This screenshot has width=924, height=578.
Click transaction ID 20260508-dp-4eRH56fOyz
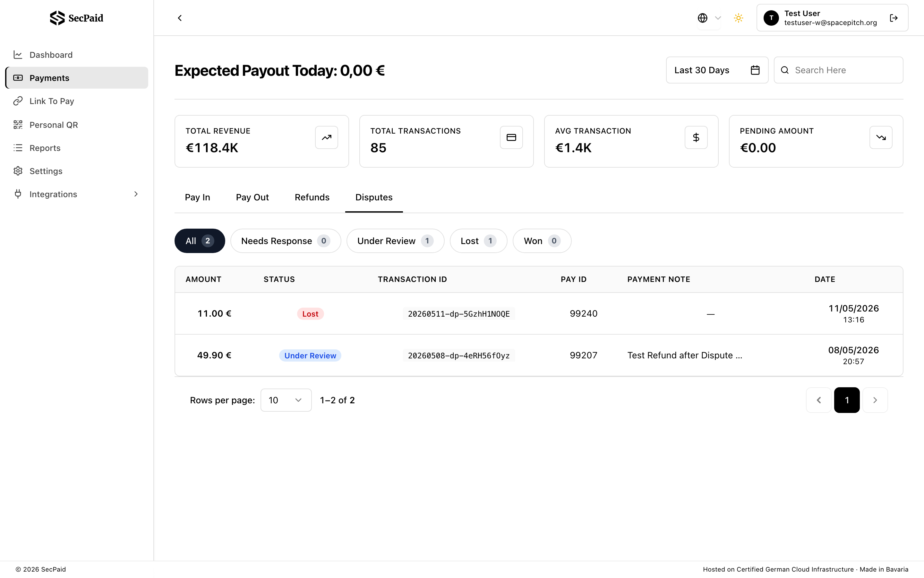click(459, 355)
